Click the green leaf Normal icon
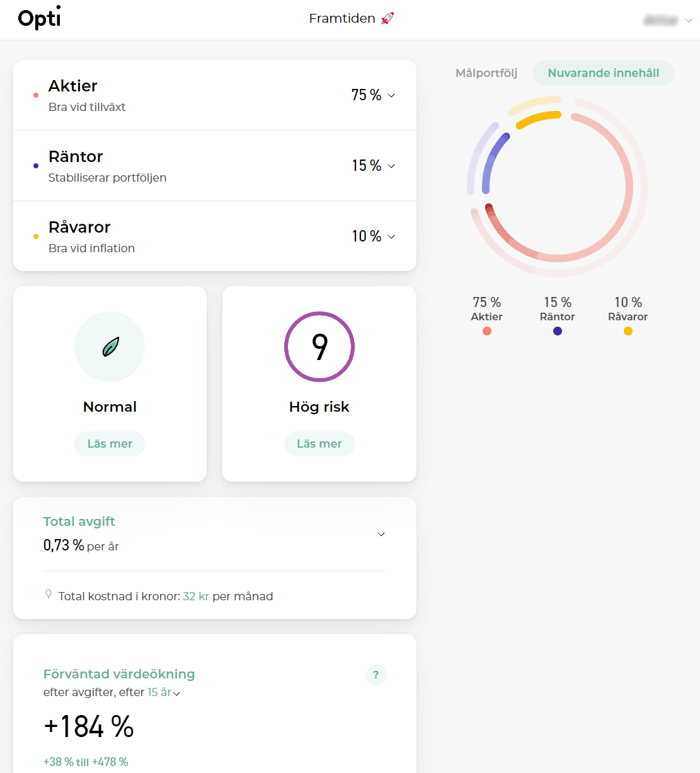This screenshot has height=773, width=700. (x=110, y=347)
